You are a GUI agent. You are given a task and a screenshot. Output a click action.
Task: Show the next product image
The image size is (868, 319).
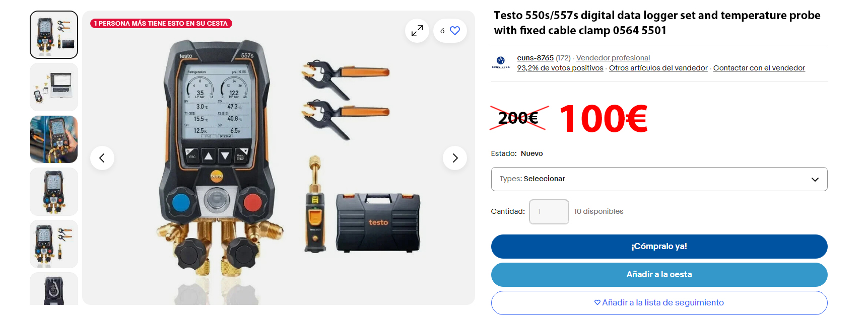tap(455, 158)
